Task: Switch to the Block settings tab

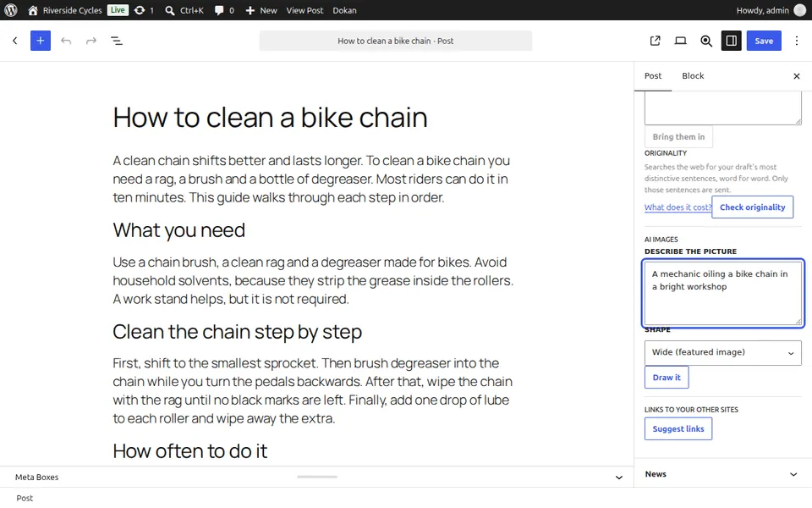Action: click(693, 75)
